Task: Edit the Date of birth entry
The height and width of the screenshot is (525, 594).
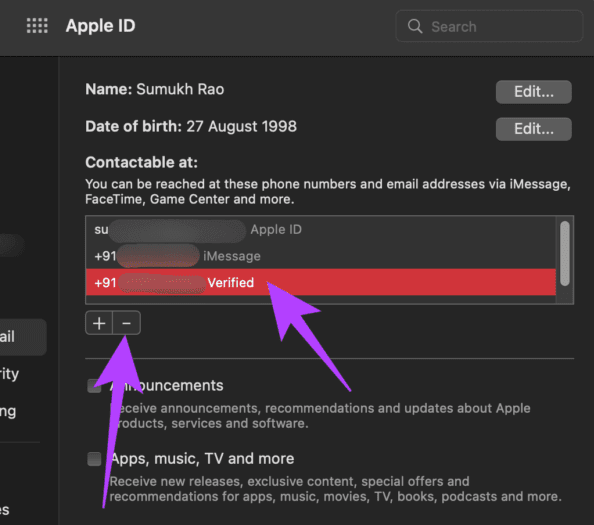Action: [x=533, y=129]
